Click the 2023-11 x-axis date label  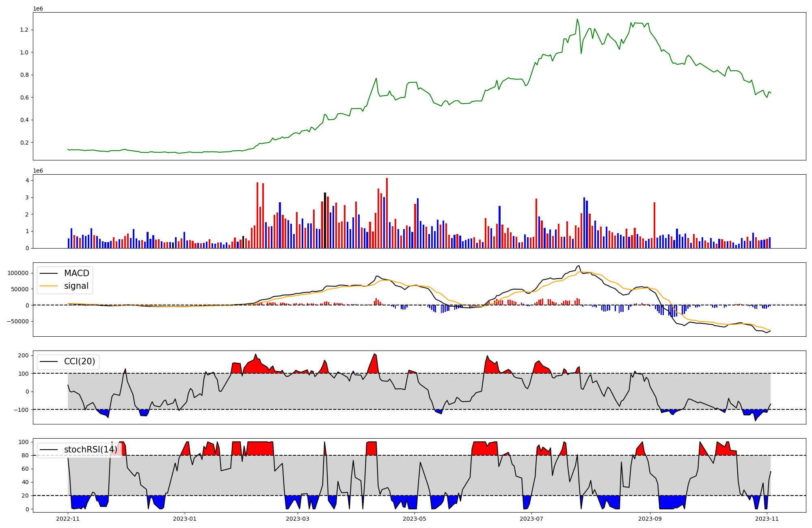(x=767, y=519)
